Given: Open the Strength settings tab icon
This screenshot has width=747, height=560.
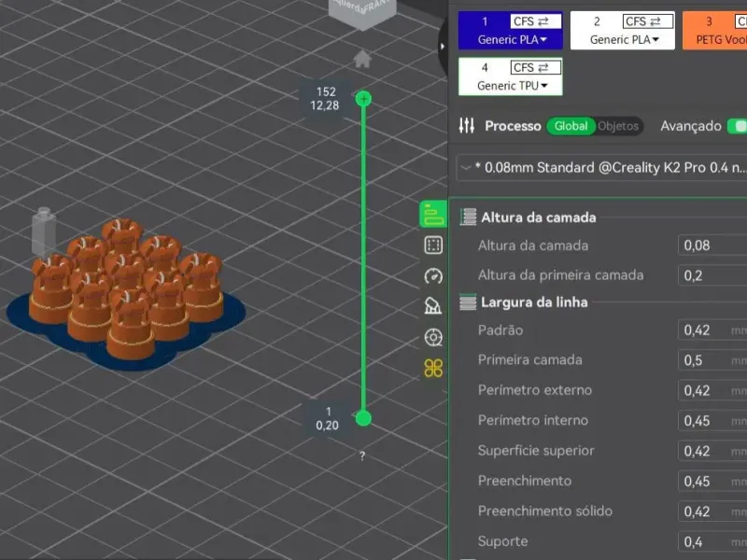Looking at the screenshot, I should coord(432,245).
